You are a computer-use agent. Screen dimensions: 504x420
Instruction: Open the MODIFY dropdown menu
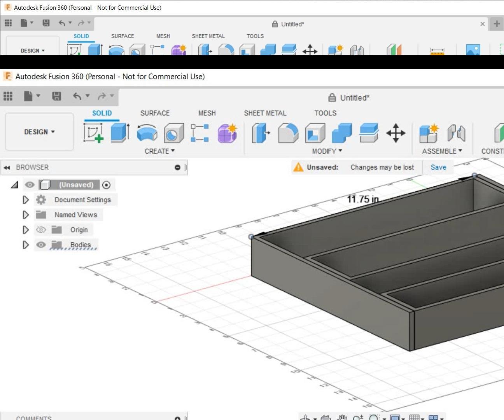coord(327,151)
